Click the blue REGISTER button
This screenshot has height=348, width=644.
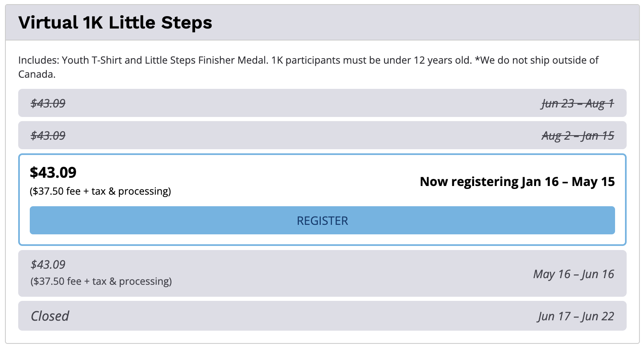[x=322, y=220]
